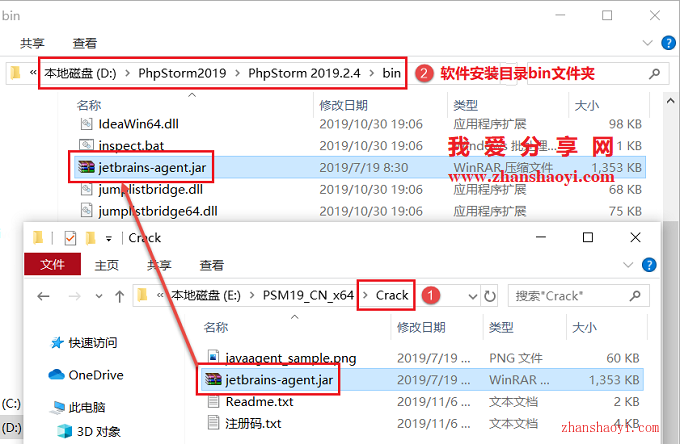Go up one folder level in Crack window
The width and height of the screenshot is (680, 444).
119,296
